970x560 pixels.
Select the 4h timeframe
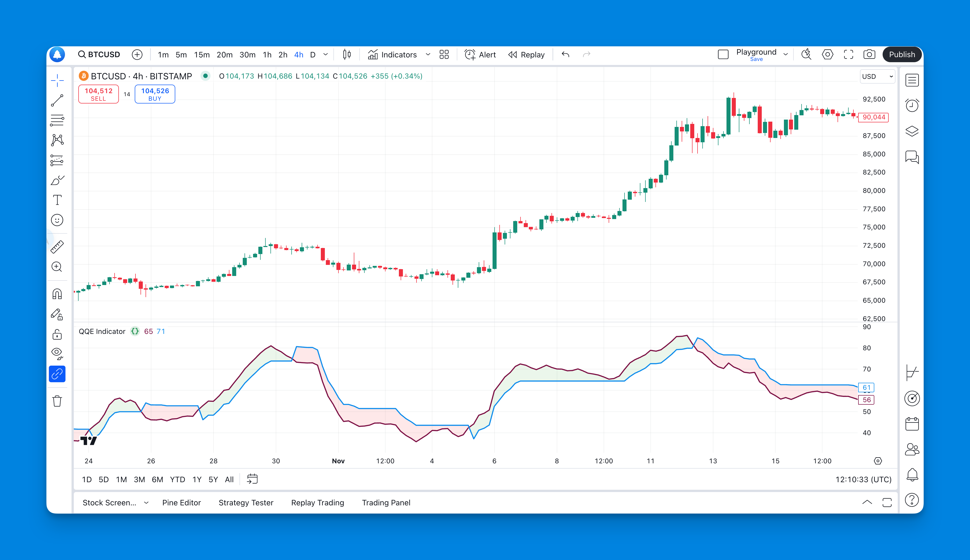pos(299,55)
